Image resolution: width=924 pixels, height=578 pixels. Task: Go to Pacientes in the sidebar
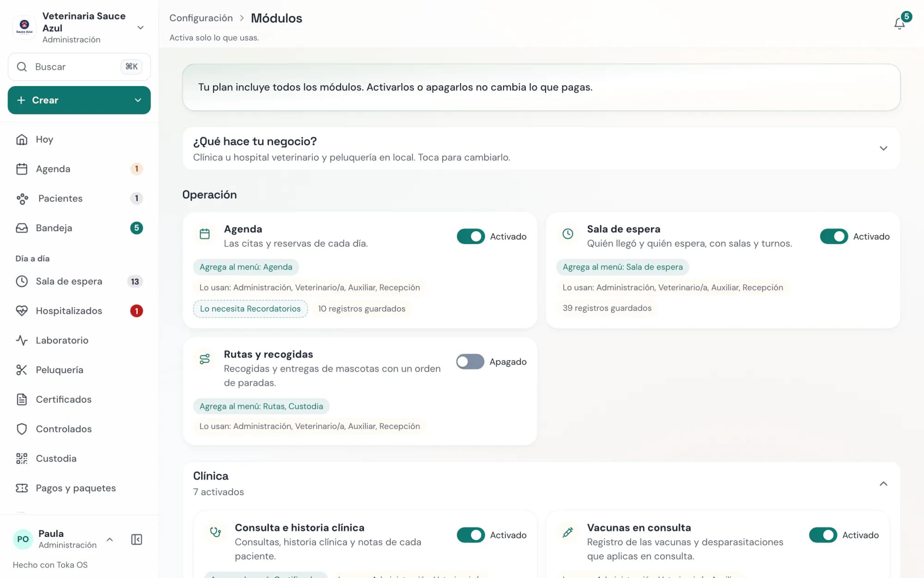pyautogui.click(x=79, y=198)
